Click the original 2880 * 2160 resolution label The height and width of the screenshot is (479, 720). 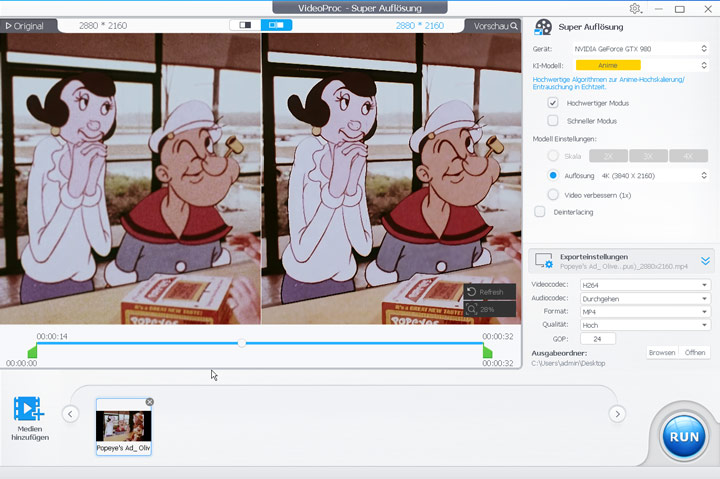(103, 26)
